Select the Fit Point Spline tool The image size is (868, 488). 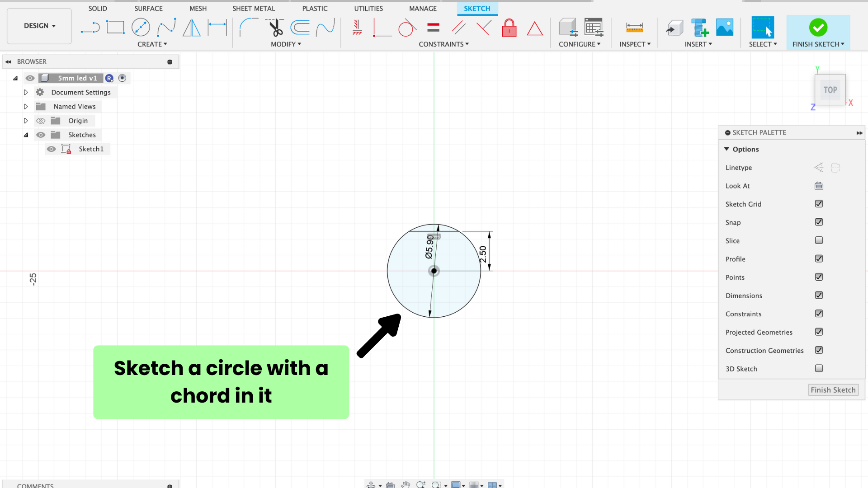[166, 28]
